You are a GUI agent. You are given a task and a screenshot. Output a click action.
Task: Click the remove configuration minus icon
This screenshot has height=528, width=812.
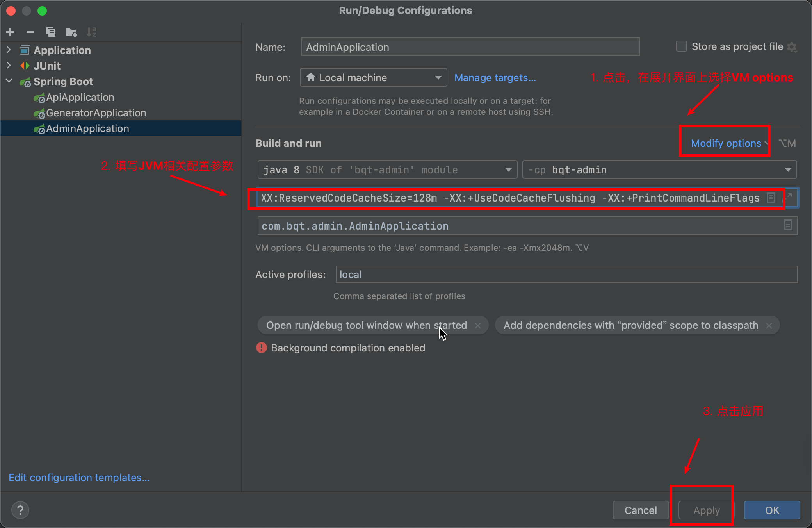(30, 32)
